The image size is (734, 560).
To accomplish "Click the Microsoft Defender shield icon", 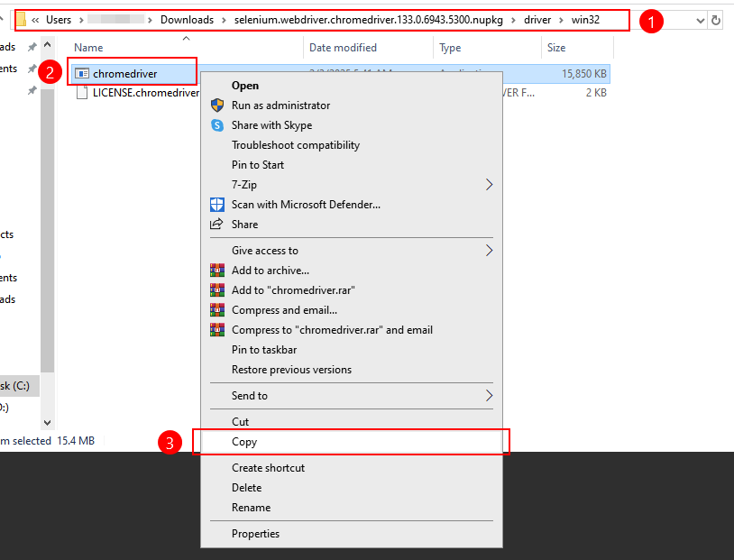I will [217, 205].
